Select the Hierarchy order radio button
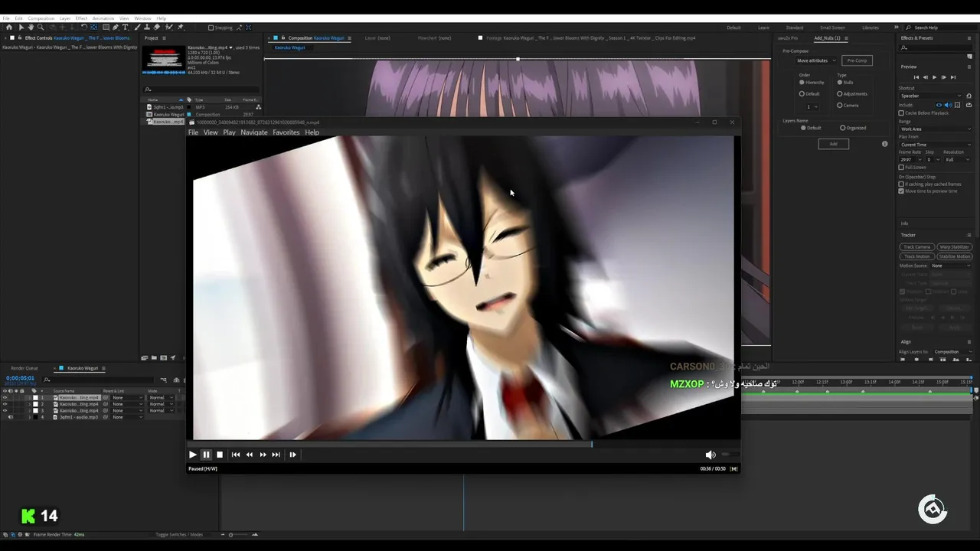Screen dimensions: 980x551 [802, 82]
